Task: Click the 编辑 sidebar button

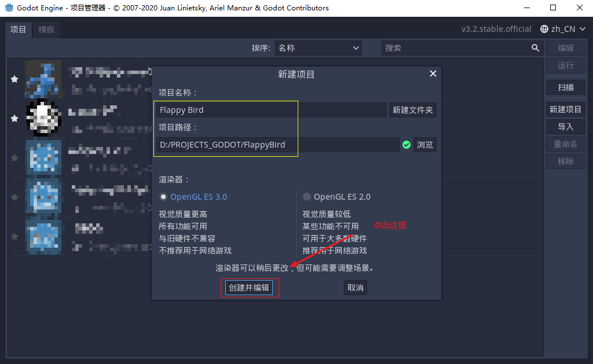Action: 566,48
